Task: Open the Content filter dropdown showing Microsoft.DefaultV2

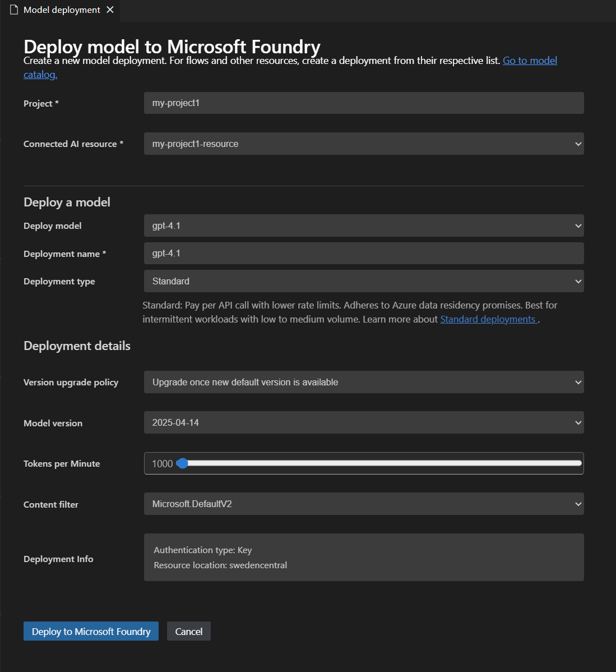Action: 364,504
